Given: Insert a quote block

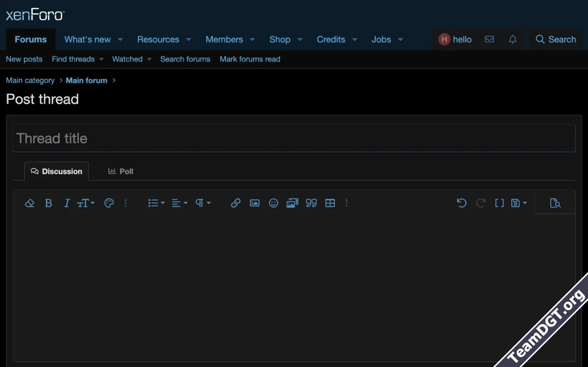Looking at the screenshot, I should [x=311, y=203].
